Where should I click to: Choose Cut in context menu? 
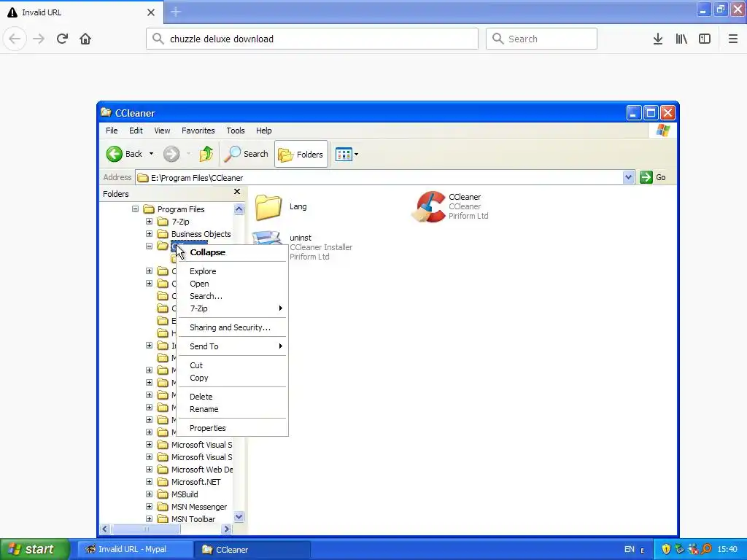coord(232,365)
